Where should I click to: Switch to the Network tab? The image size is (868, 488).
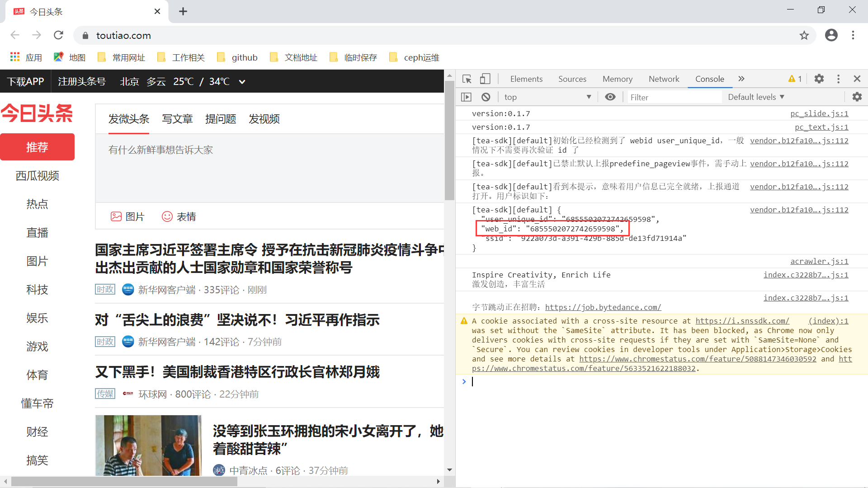664,79
